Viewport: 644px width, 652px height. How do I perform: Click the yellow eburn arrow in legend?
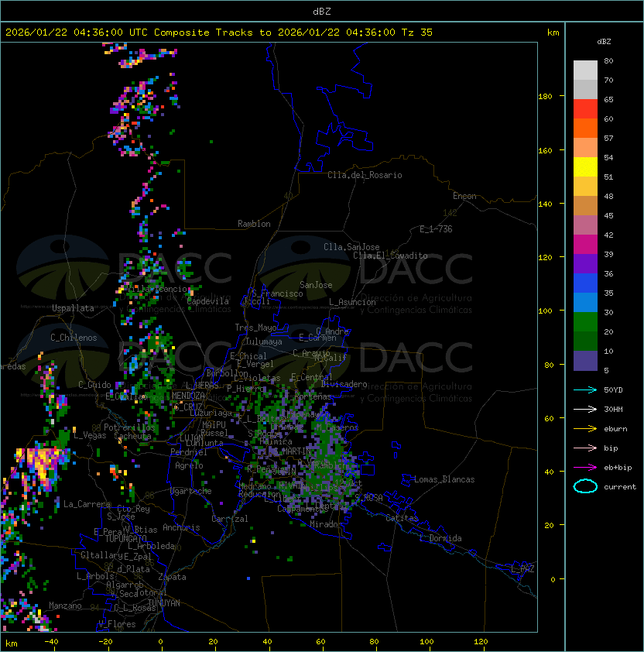pos(585,429)
